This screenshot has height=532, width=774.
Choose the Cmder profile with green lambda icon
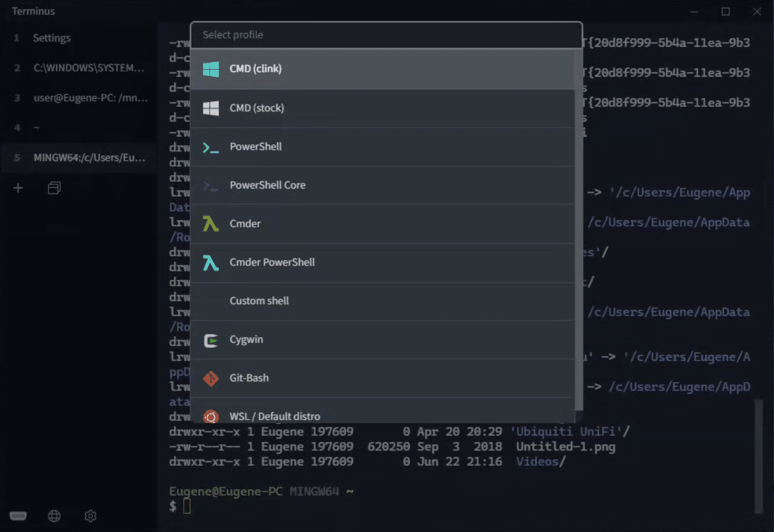(x=210, y=224)
